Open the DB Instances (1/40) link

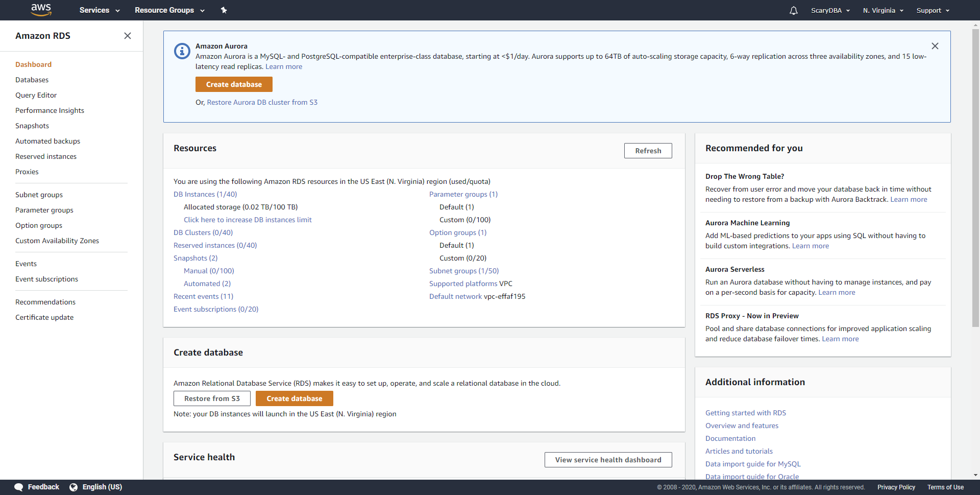pyautogui.click(x=205, y=194)
